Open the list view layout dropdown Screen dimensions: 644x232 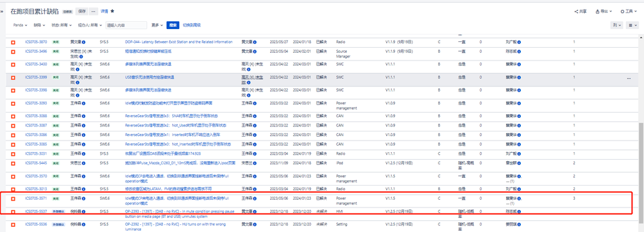coord(632,25)
